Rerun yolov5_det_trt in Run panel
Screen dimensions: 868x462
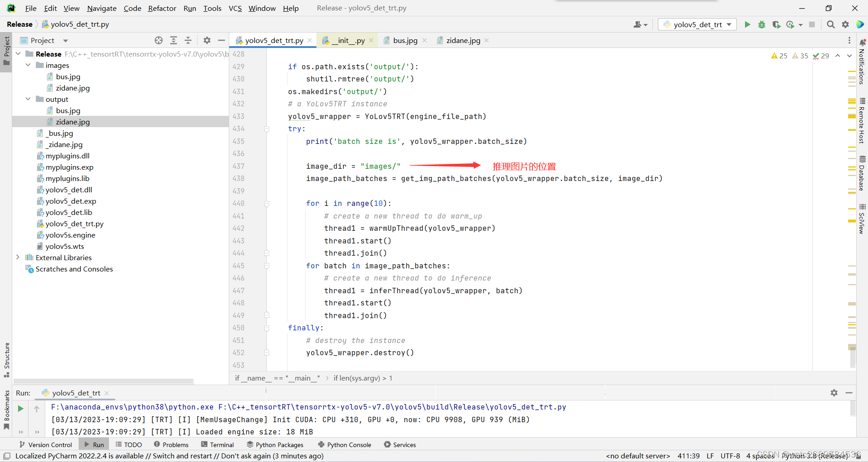(20, 409)
